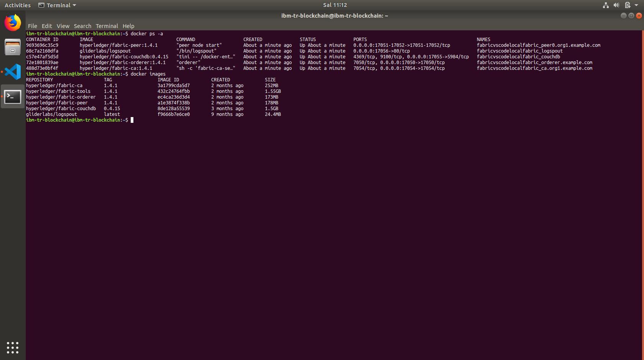Click image ID 8de128a55539
This screenshot has width=644, height=360.
(174, 109)
